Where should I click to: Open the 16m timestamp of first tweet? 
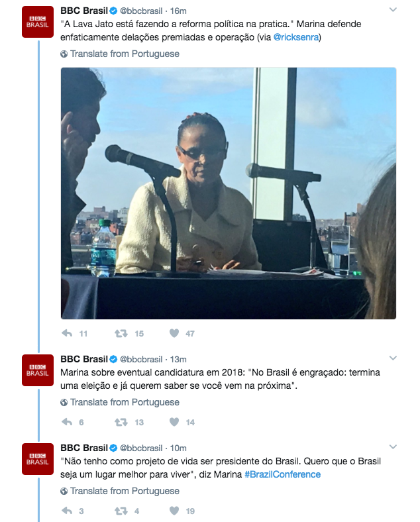[x=178, y=11]
